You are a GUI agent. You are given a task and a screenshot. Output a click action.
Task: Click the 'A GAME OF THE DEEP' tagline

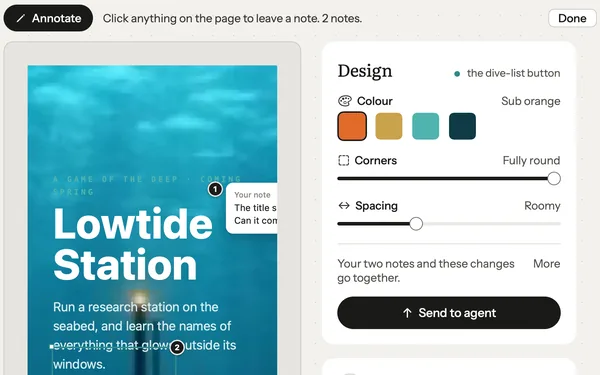click(147, 185)
